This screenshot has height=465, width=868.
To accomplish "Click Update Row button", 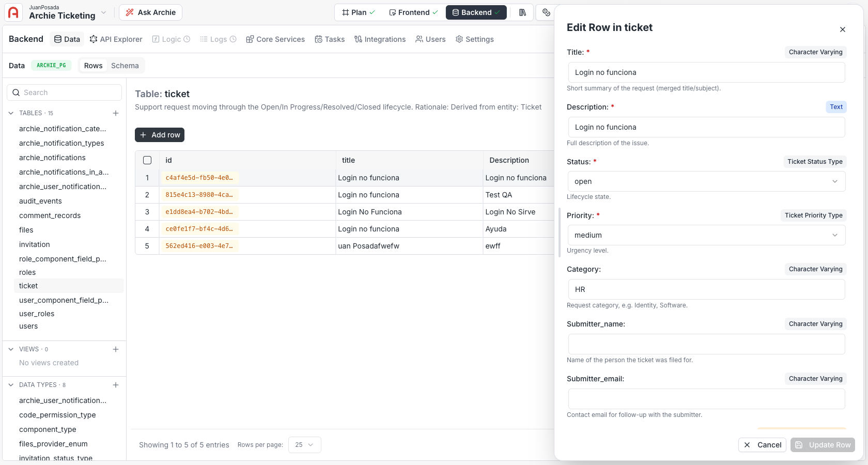I will pos(823,445).
